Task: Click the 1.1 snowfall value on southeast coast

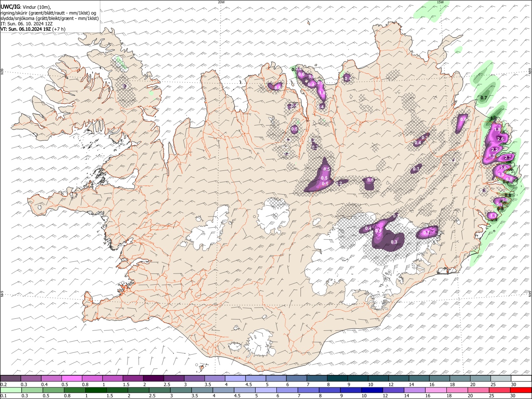Action: tap(493, 216)
